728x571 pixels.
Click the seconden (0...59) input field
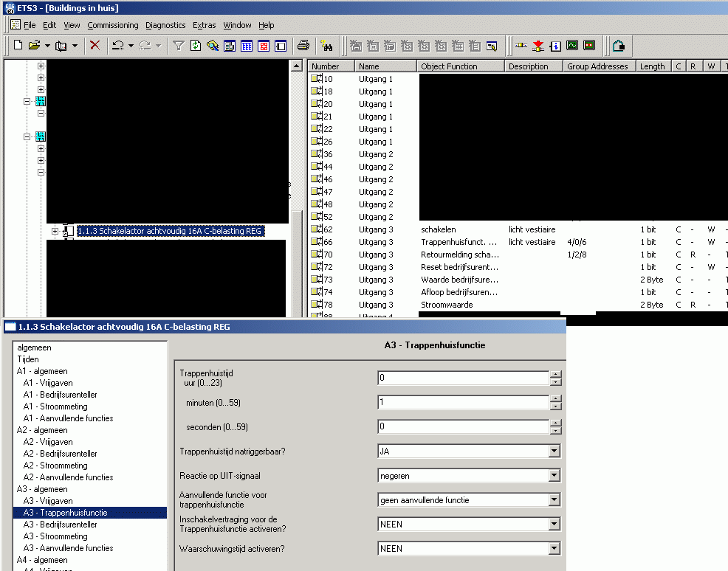464,426
